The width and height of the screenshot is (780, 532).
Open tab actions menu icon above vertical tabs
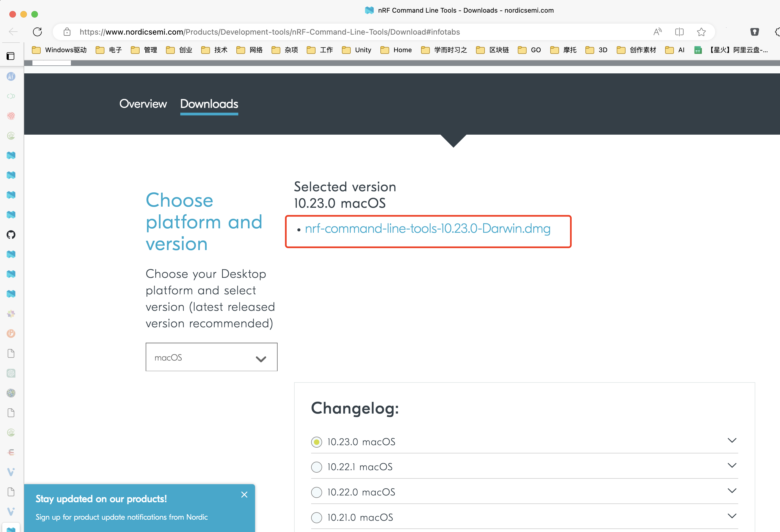click(11, 56)
